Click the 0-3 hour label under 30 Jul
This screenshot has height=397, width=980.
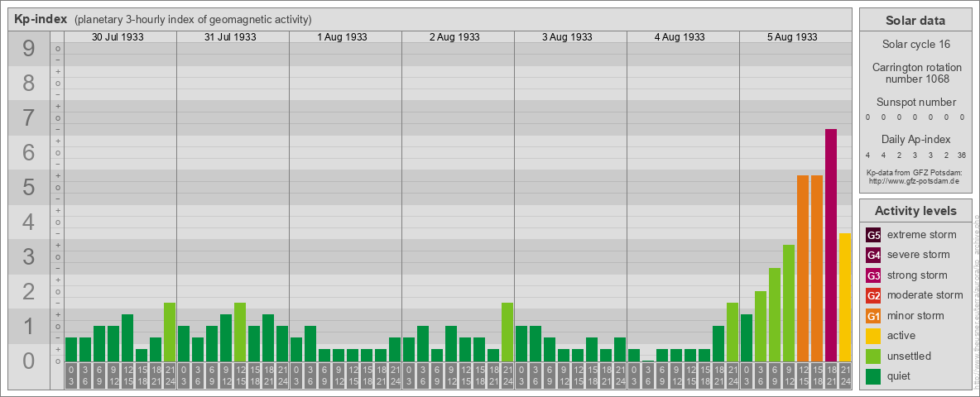point(71,375)
